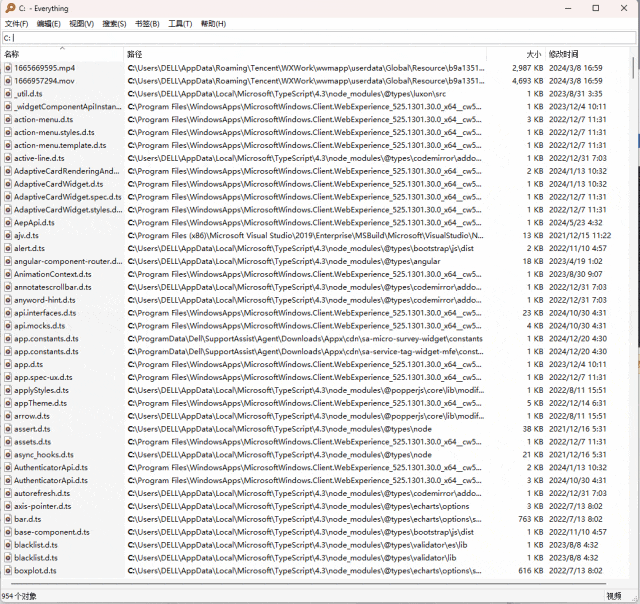The width and height of the screenshot is (640, 604).
Task: Click the icon beside action-menu.styles.d.ts
Action: pos(8,133)
